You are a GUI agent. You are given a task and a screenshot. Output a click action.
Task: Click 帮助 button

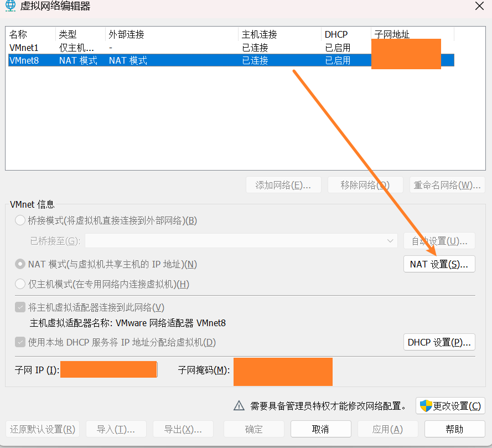click(455, 429)
